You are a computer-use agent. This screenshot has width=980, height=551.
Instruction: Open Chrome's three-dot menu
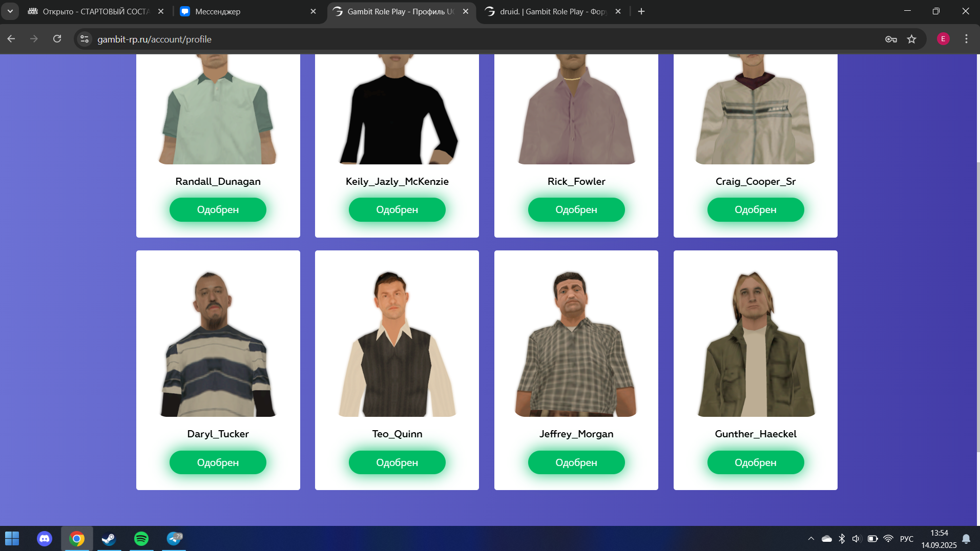(x=966, y=39)
